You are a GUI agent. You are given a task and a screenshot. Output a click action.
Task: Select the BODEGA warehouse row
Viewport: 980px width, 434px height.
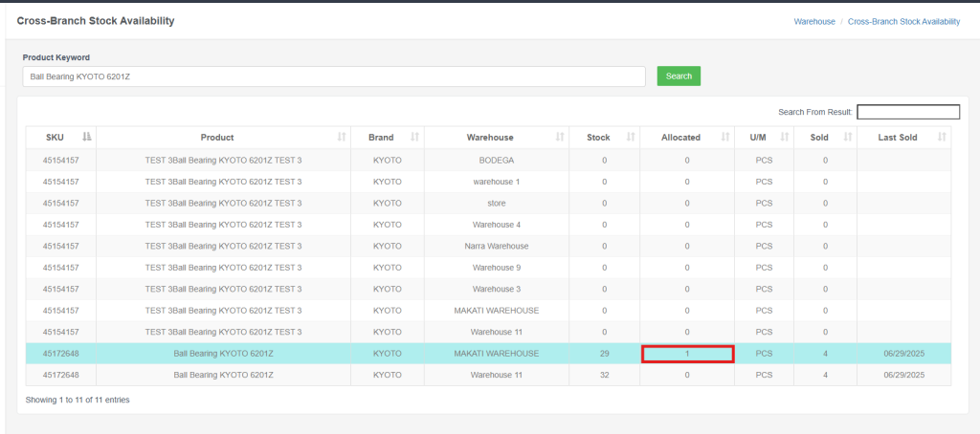pos(496,160)
